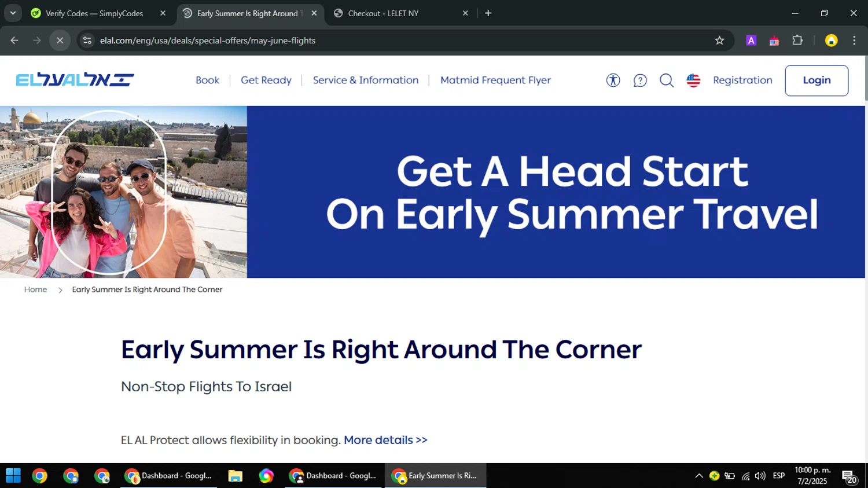
Task: Close the Checkout - LELET NY tab
Action: (x=465, y=13)
